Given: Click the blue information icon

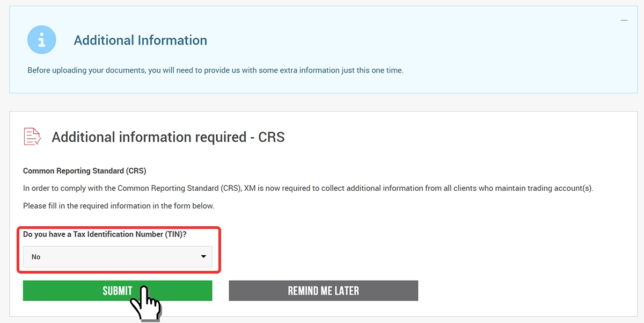Looking at the screenshot, I should (42, 40).
